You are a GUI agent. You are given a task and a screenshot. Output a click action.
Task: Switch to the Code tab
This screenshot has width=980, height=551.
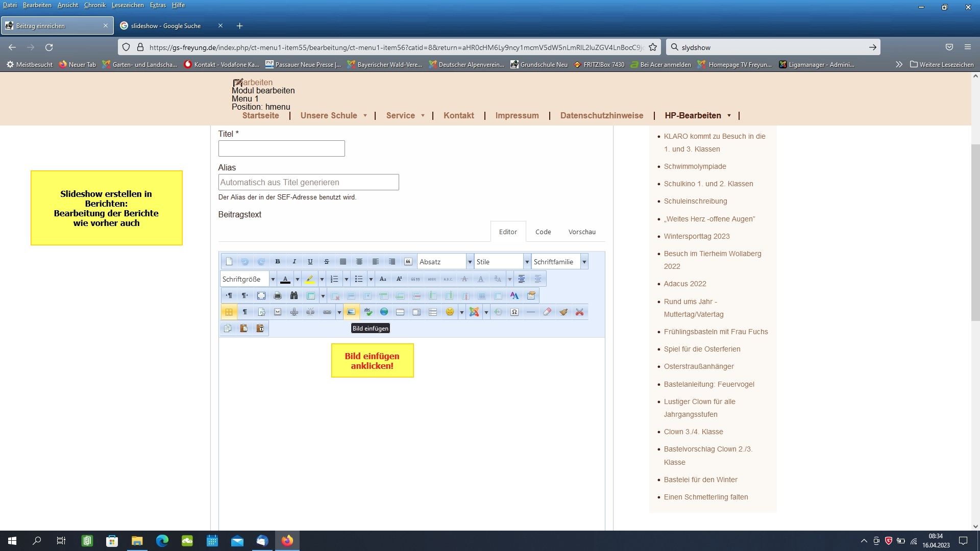(543, 232)
